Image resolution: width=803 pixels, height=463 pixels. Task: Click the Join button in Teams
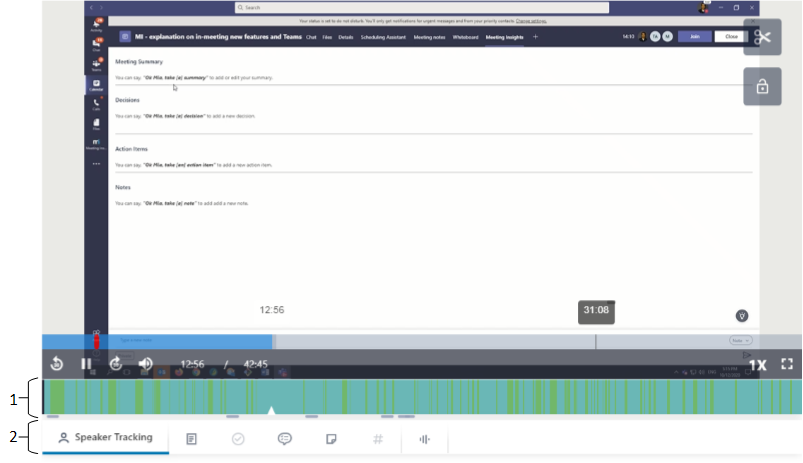tap(693, 36)
